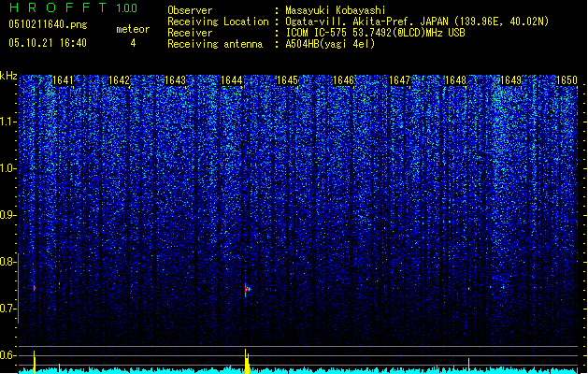Screen dimensions: 588x374
Task: Click the 'meteor' label
Action: [133, 29]
